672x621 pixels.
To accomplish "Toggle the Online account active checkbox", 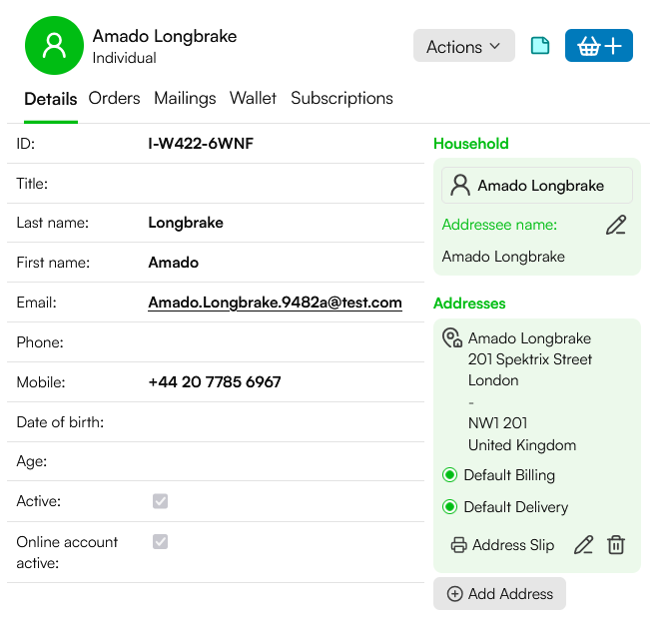I will click(161, 542).
